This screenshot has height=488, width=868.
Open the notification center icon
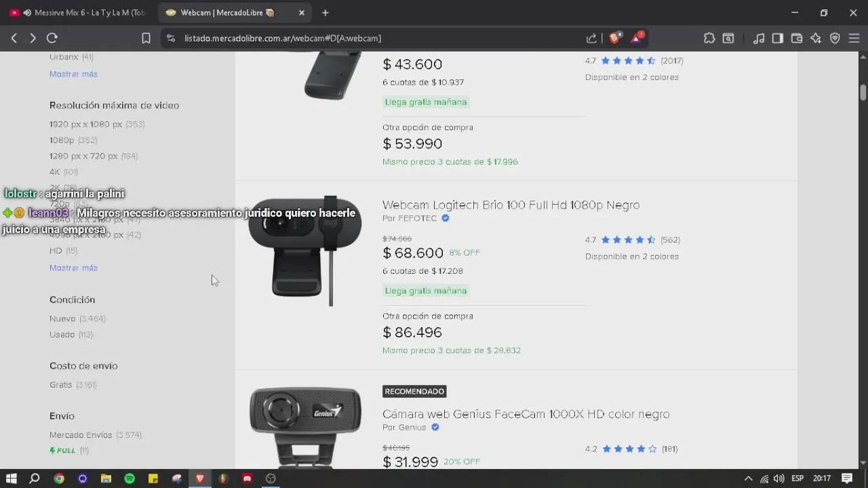(847, 479)
